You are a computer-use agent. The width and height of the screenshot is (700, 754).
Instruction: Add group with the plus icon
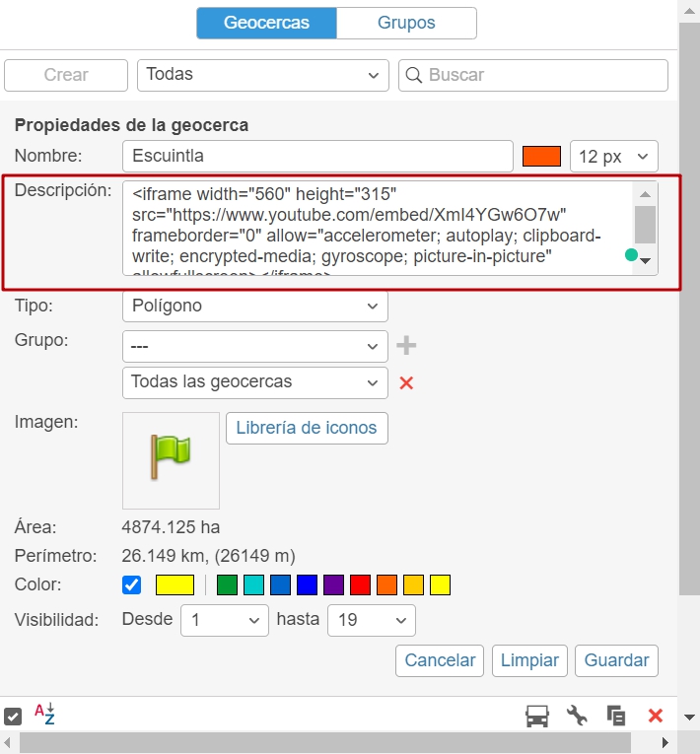click(x=406, y=345)
